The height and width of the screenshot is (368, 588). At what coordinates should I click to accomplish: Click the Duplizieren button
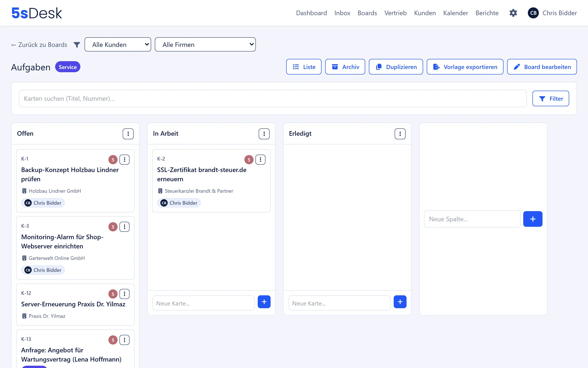pyautogui.click(x=396, y=67)
